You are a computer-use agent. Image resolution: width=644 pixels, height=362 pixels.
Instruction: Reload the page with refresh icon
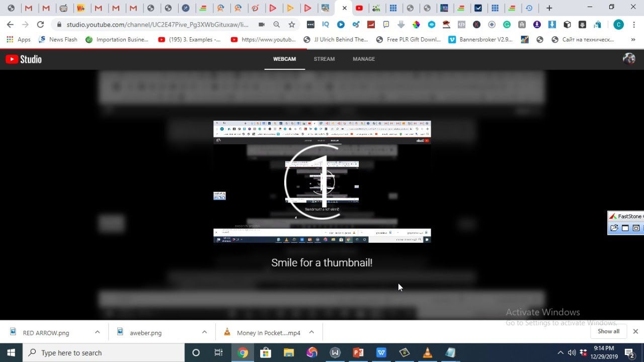pyautogui.click(x=40, y=24)
